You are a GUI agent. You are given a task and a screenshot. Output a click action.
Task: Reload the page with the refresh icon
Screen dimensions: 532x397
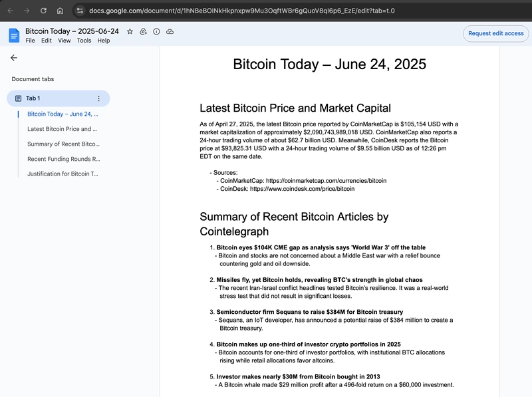pyautogui.click(x=43, y=11)
